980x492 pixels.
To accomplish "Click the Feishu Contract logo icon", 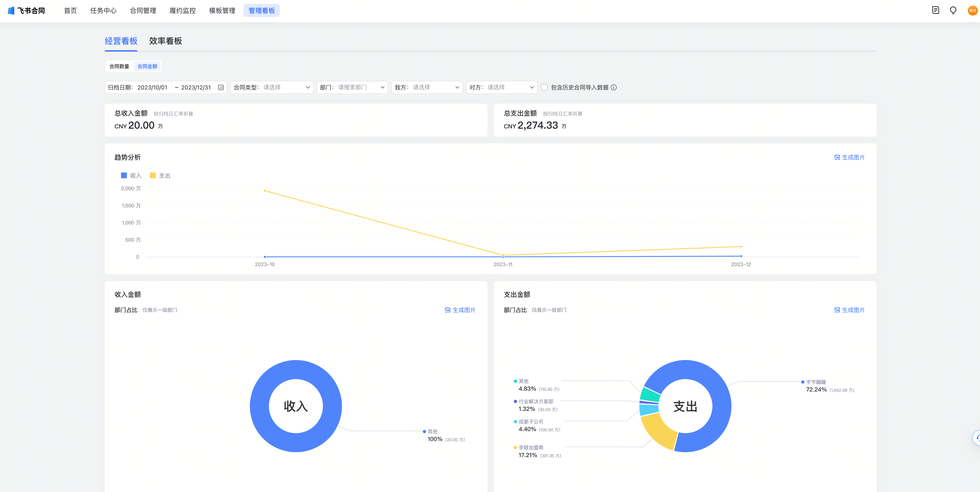I will tap(11, 11).
